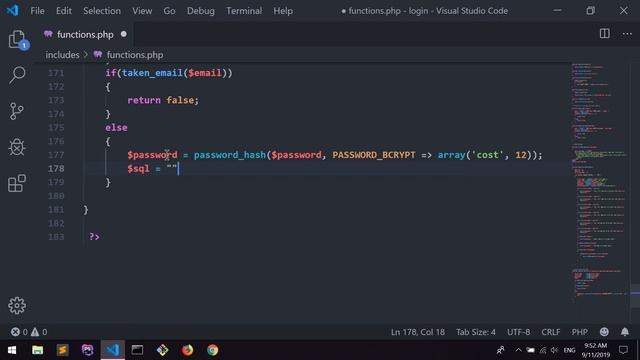Screen dimensions: 640x360
Task: Open the Manage gear icon in the activity bar
Action: point(17,305)
